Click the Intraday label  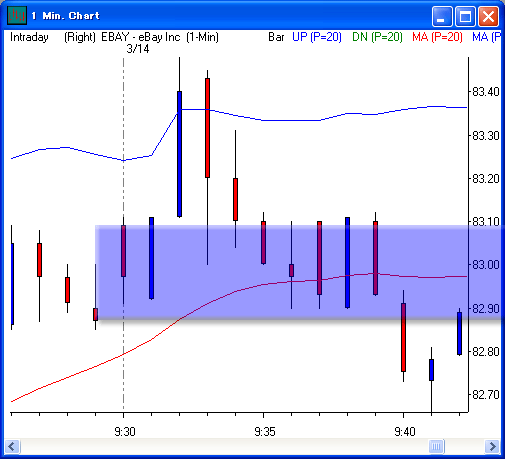[x=29, y=37]
